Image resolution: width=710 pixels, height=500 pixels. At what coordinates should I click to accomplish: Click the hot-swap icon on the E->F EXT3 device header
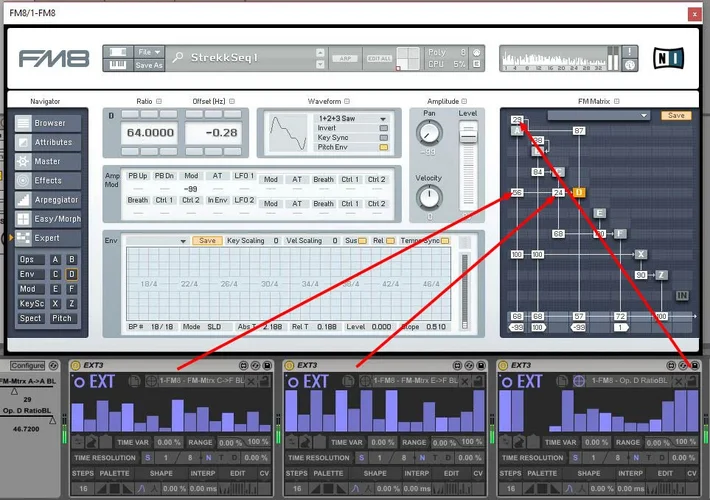tap(469, 365)
